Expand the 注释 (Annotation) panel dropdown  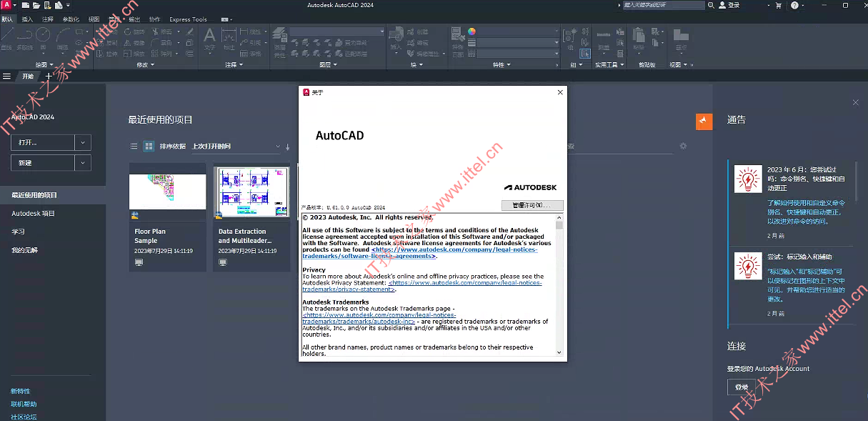pyautogui.click(x=234, y=64)
